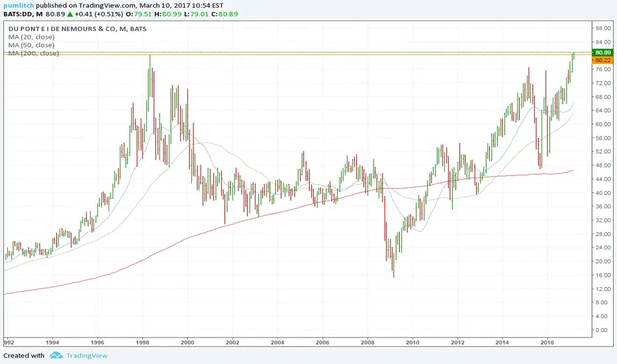Click the 2004 year on time axis
Screen dimensions: 617x364
coord(277,342)
